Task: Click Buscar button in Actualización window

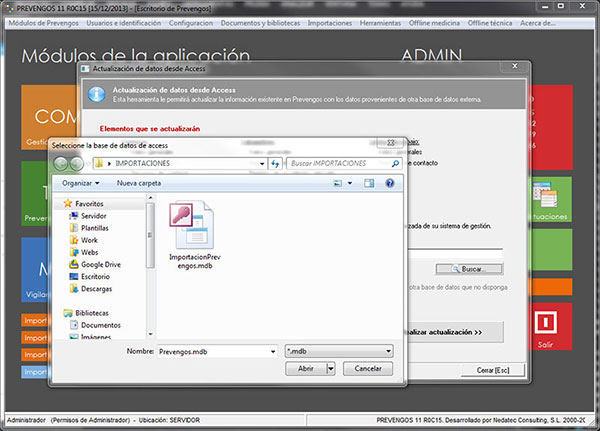Action: click(469, 269)
